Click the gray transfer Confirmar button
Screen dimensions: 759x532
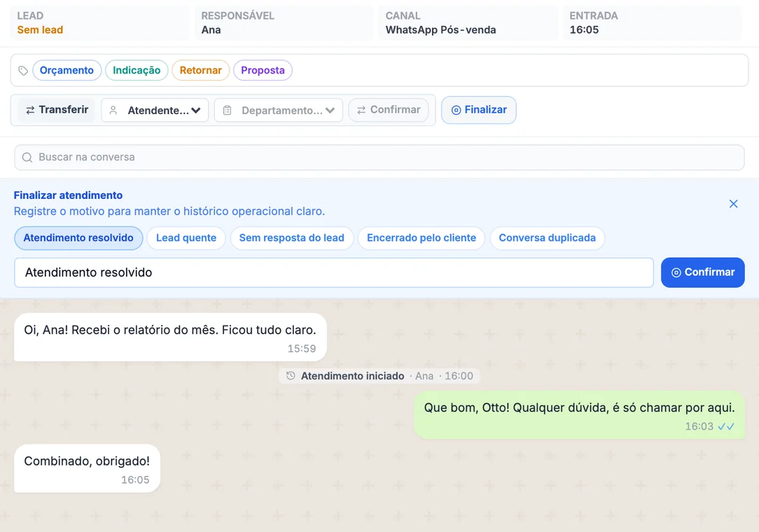389,110
